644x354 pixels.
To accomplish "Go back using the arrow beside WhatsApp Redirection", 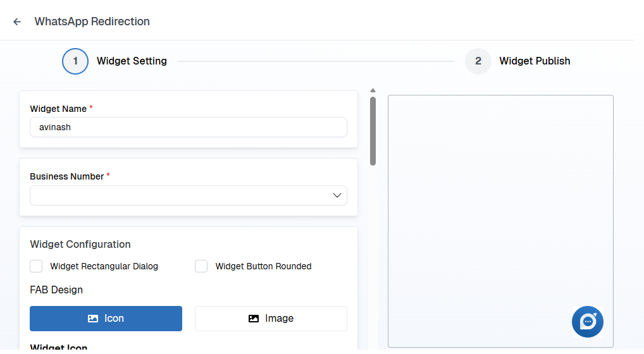I will point(17,21).
